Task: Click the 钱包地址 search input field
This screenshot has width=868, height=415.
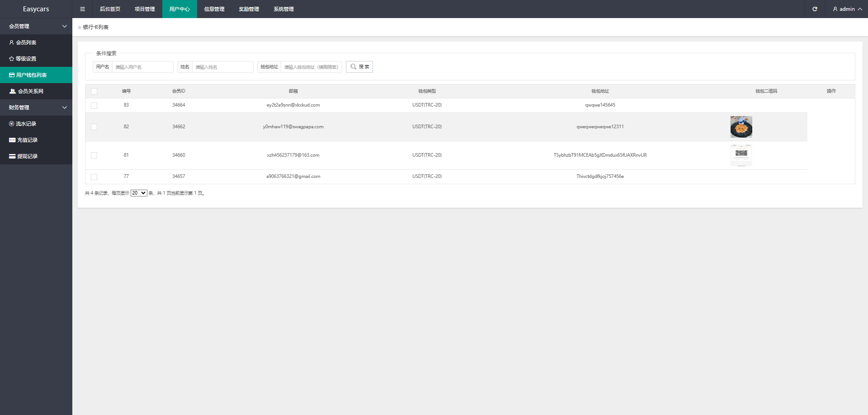Action: (x=311, y=67)
